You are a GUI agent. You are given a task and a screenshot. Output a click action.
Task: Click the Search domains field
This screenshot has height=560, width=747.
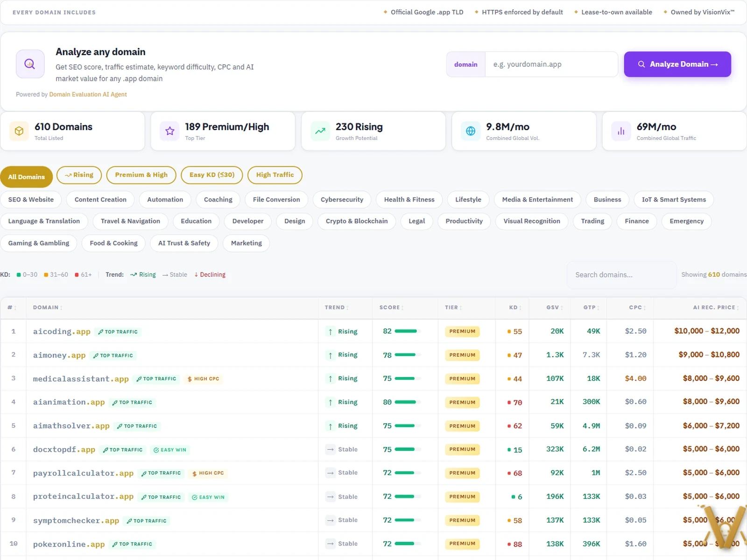[621, 275]
